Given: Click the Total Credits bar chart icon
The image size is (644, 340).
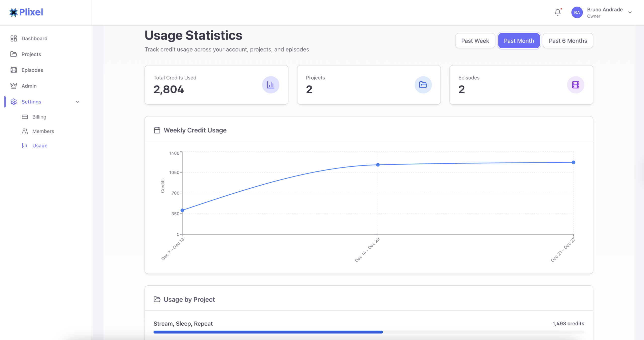Looking at the screenshot, I should pyautogui.click(x=270, y=85).
